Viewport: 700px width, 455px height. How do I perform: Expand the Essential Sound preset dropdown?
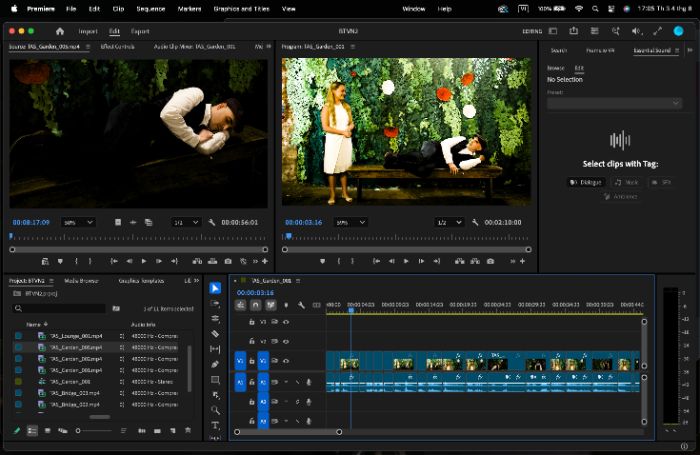tap(615, 103)
